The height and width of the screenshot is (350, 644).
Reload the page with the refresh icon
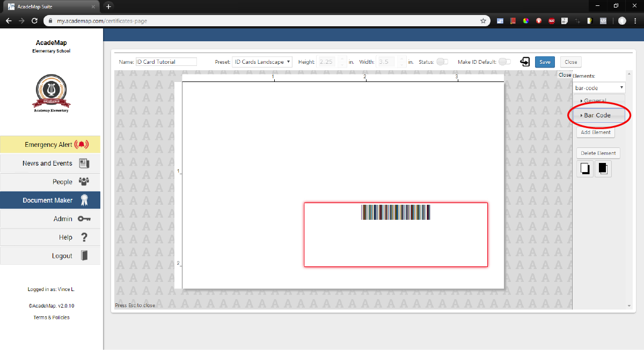pos(35,21)
